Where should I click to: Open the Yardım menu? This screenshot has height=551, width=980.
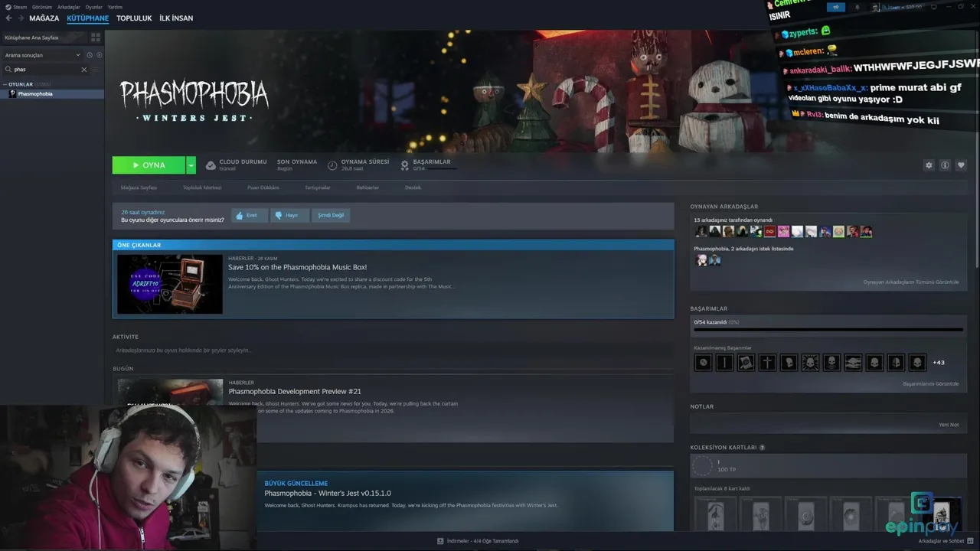click(x=115, y=7)
